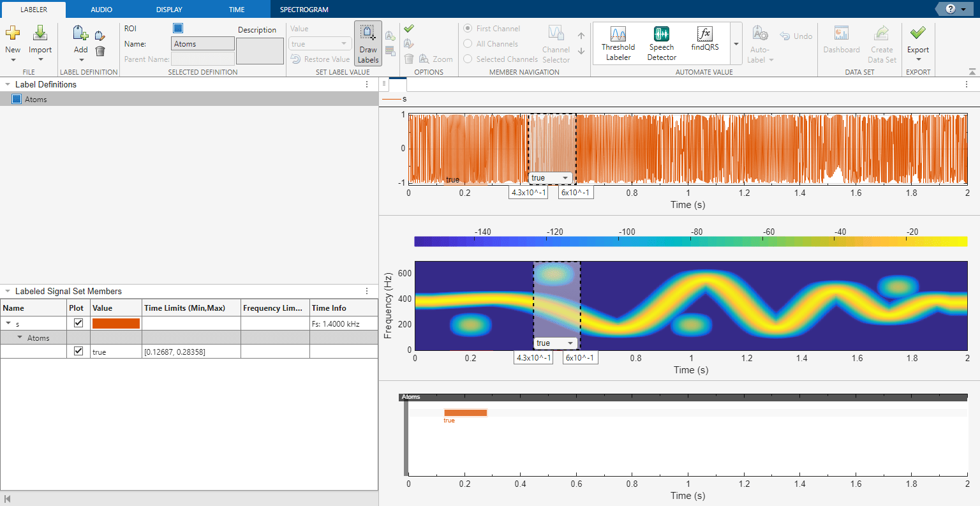Click the label Name field containing Atoms
980x506 pixels.
click(203, 44)
